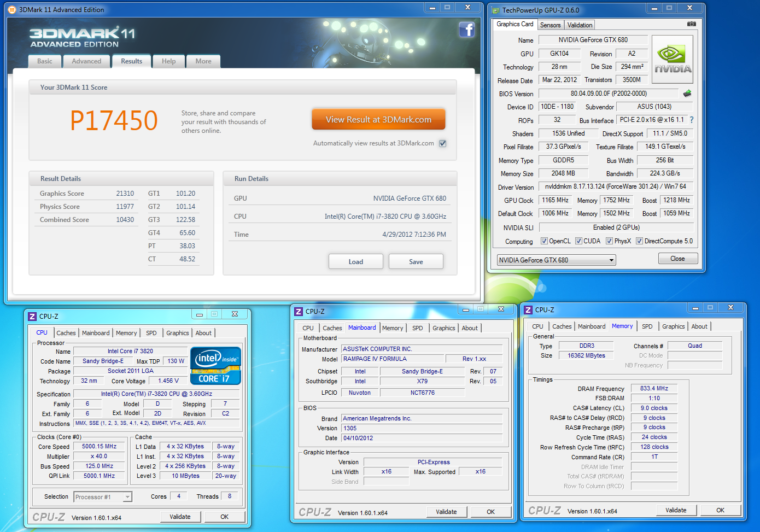Open the Facebook icon in 3DMark

pyautogui.click(x=466, y=30)
